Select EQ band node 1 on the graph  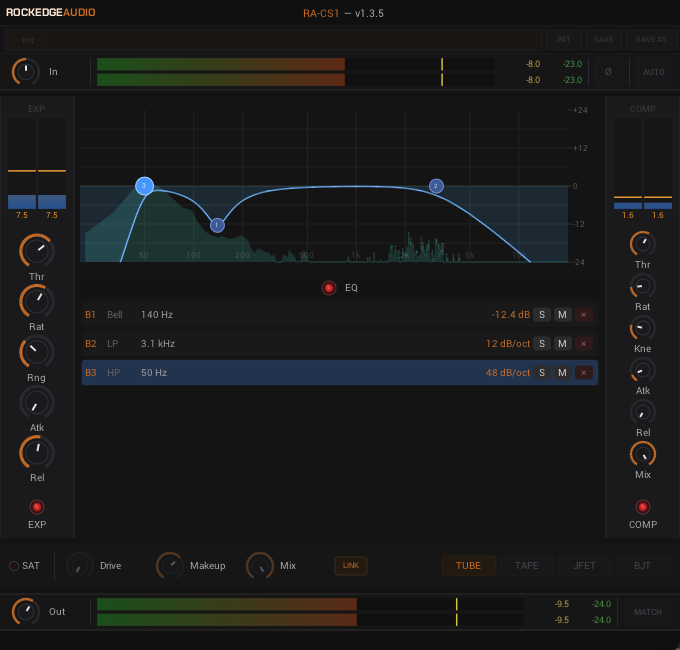point(217,225)
